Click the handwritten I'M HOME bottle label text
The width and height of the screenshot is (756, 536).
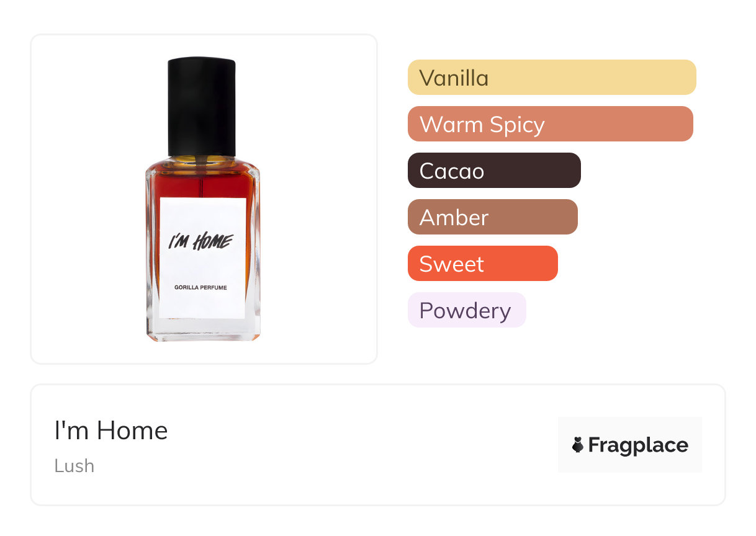point(200,241)
